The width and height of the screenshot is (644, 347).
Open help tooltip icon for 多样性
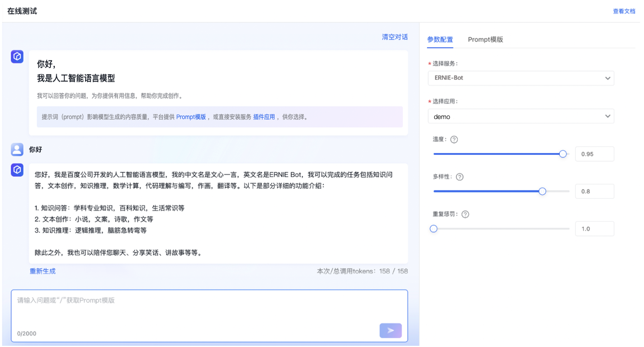pyautogui.click(x=459, y=177)
